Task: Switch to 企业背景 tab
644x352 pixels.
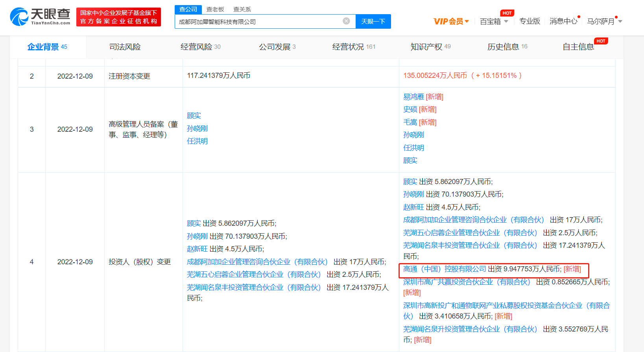Action: [x=47, y=47]
